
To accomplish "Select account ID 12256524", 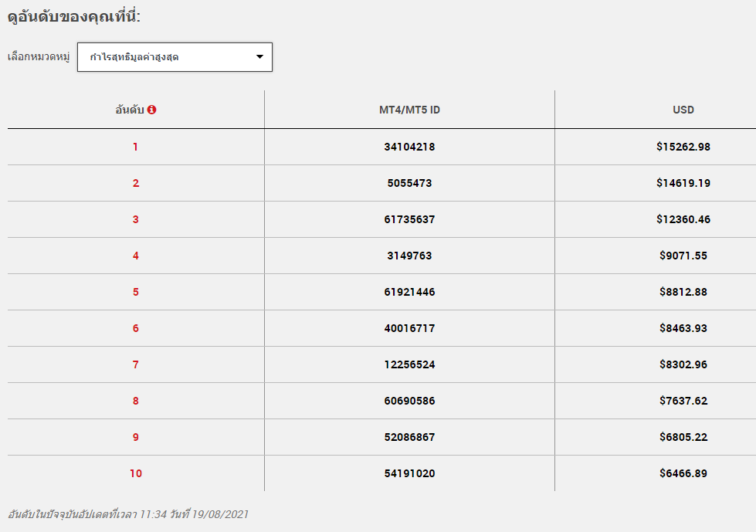I will 409,364.
